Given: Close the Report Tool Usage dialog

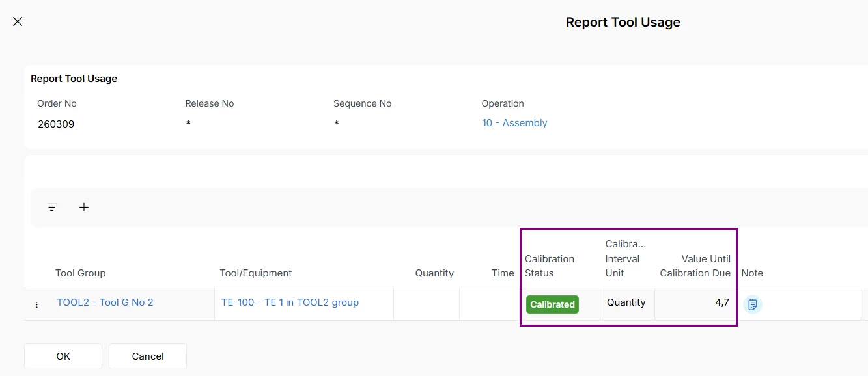Looking at the screenshot, I should click(x=18, y=21).
